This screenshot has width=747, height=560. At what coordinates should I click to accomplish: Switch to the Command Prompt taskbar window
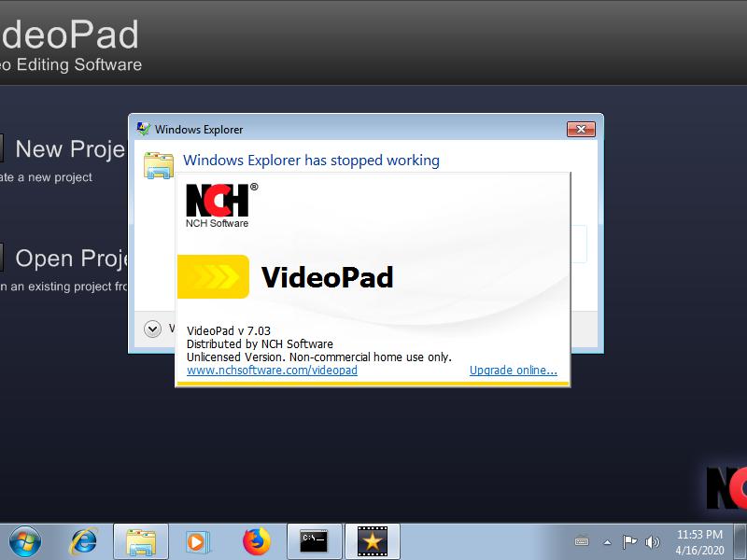[314, 541]
